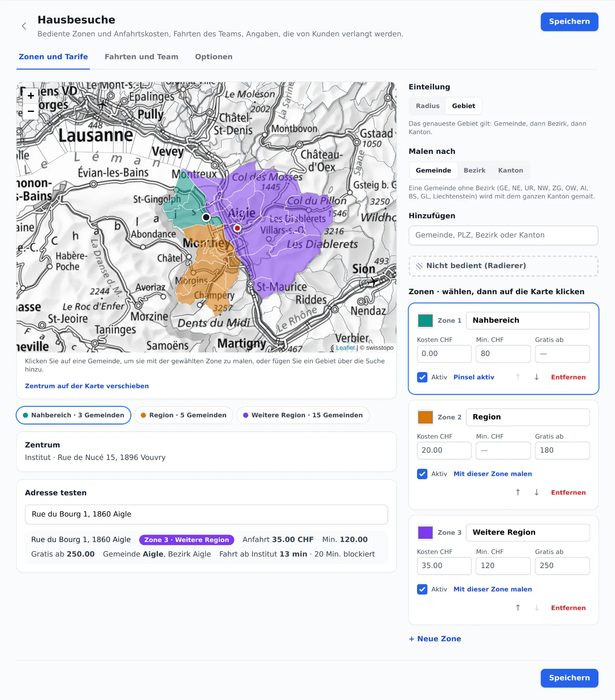Move Zone 2 down with arrow

537,492
